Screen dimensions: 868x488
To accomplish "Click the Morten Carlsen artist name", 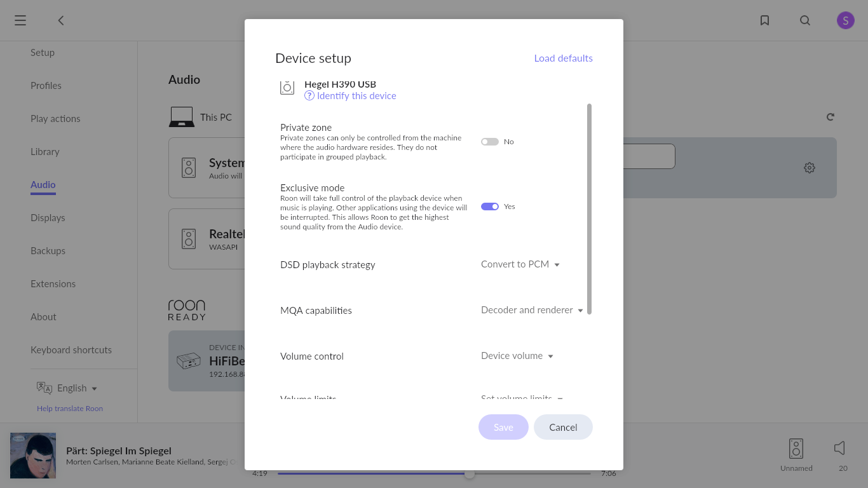I will [x=92, y=462].
